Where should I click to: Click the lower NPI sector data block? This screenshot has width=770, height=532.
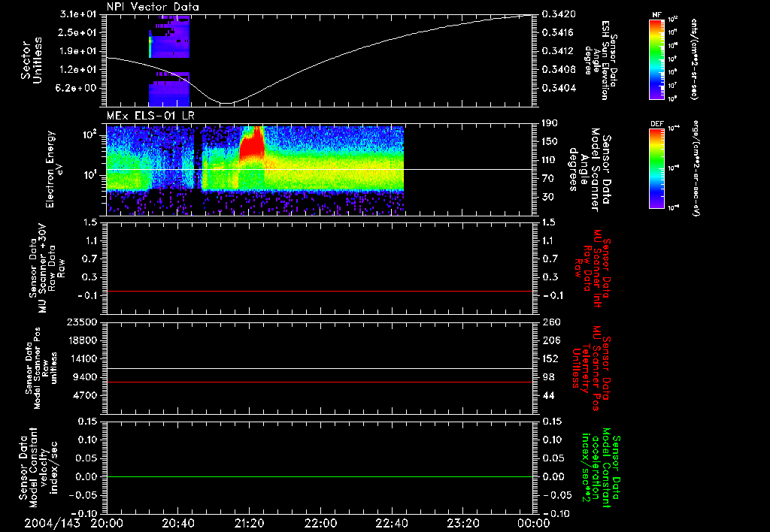[x=169, y=89]
